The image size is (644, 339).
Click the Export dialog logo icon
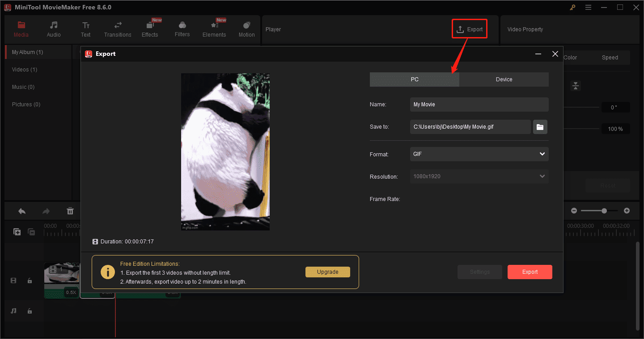[89, 54]
